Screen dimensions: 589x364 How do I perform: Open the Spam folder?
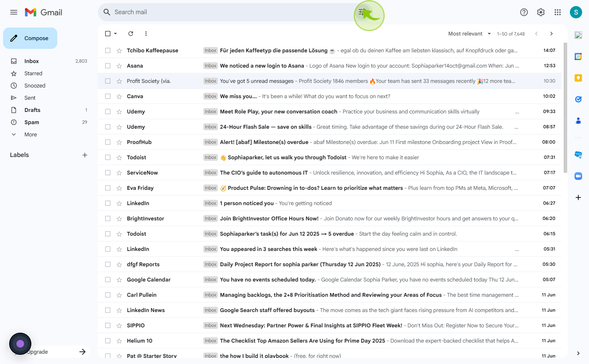click(32, 122)
